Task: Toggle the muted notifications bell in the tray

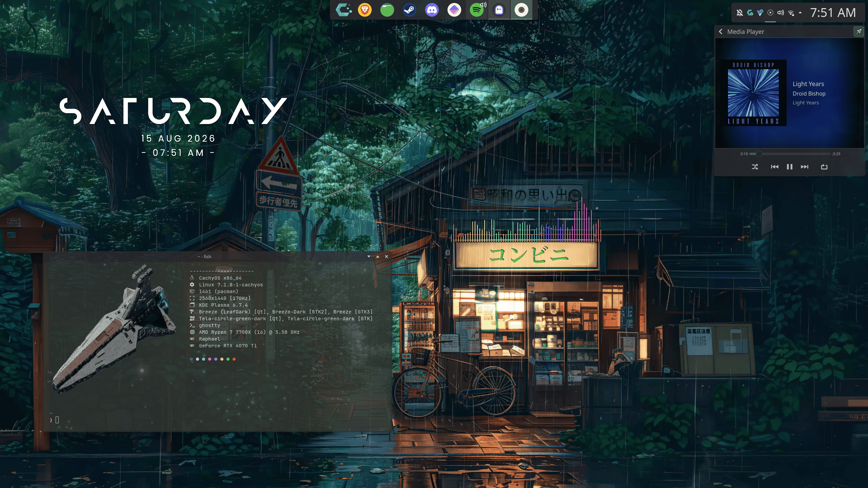Action: 739,13
